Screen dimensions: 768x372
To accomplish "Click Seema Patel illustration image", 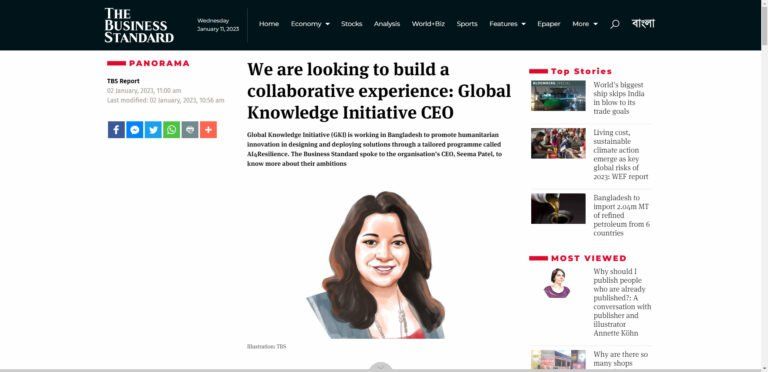I will pyautogui.click(x=376, y=265).
